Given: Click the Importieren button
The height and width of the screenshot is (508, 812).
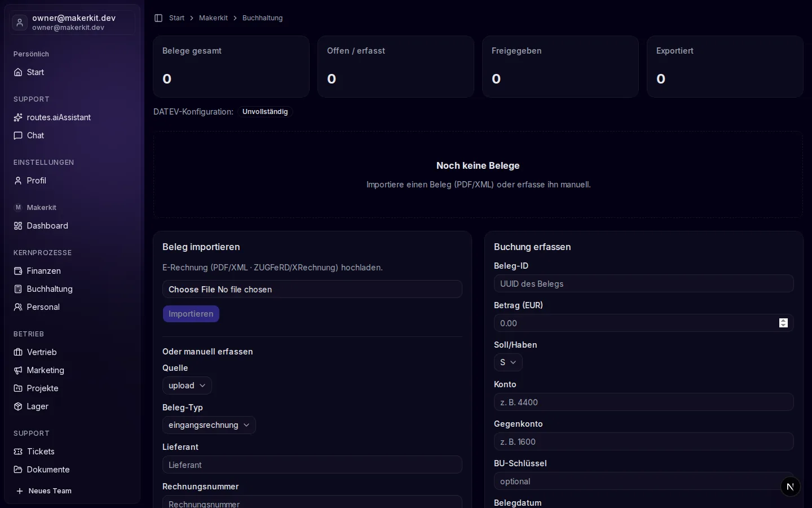Looking at the screenshot, I should 191,314.
